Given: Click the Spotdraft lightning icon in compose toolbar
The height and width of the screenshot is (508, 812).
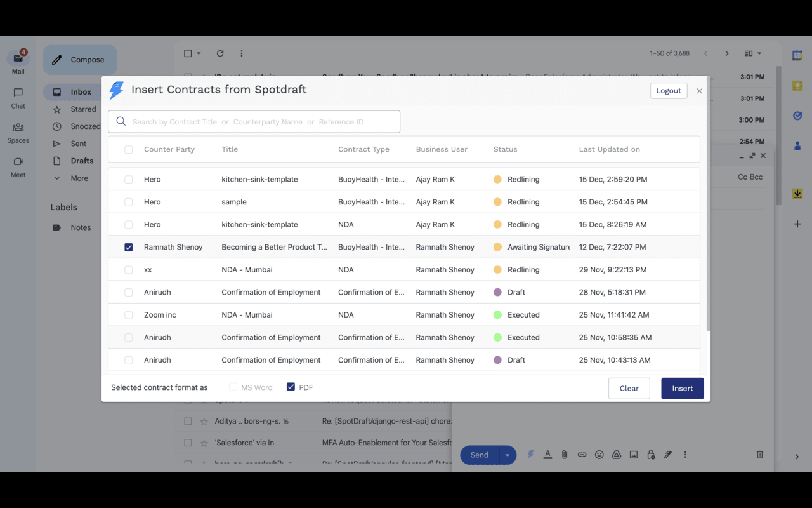Looking at the screenshot, I should tap(530, 455).
